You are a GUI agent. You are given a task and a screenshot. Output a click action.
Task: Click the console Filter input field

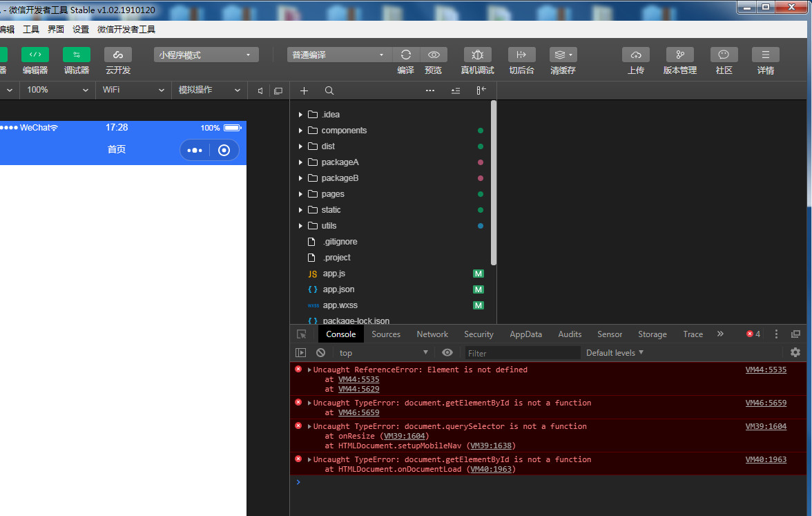point(522,353)
